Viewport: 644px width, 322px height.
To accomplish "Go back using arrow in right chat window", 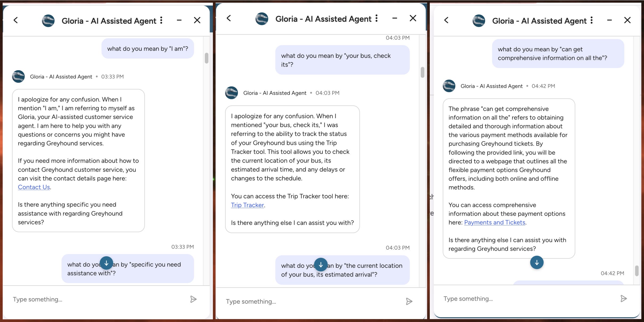I will pos(446,20).
